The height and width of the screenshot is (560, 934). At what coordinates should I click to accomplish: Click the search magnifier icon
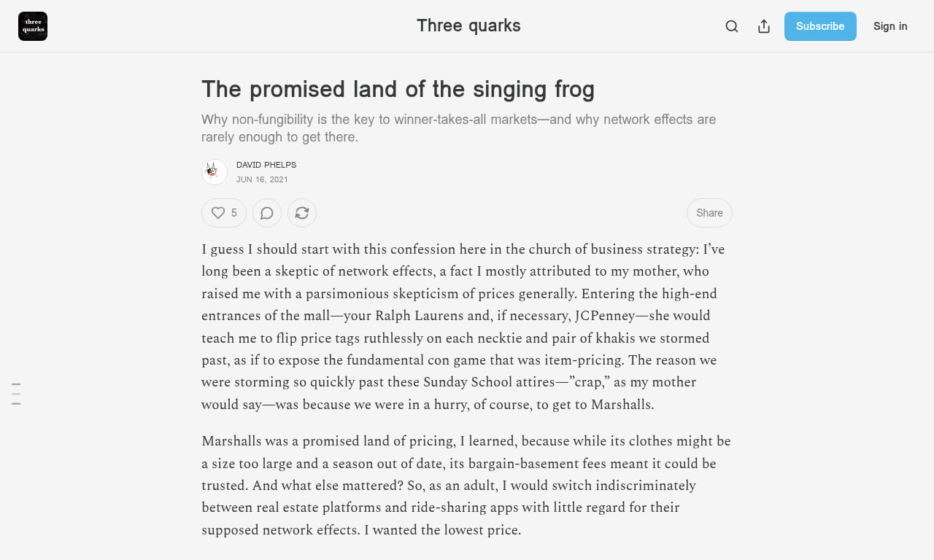732,26
